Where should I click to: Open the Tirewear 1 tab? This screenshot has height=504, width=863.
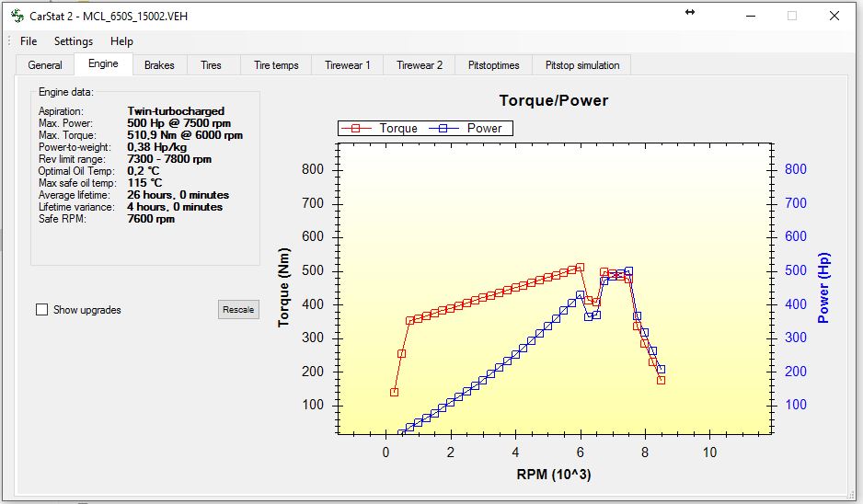point(347,65)
